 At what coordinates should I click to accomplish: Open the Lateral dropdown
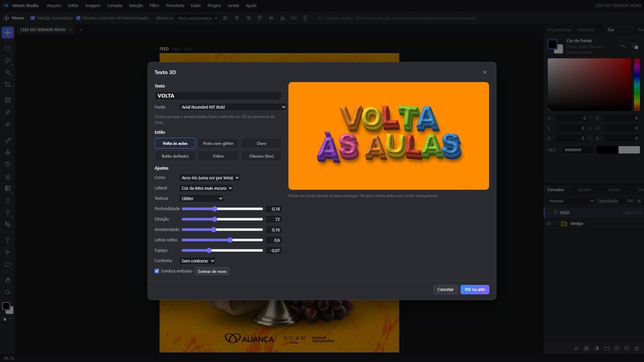point(206,188)
